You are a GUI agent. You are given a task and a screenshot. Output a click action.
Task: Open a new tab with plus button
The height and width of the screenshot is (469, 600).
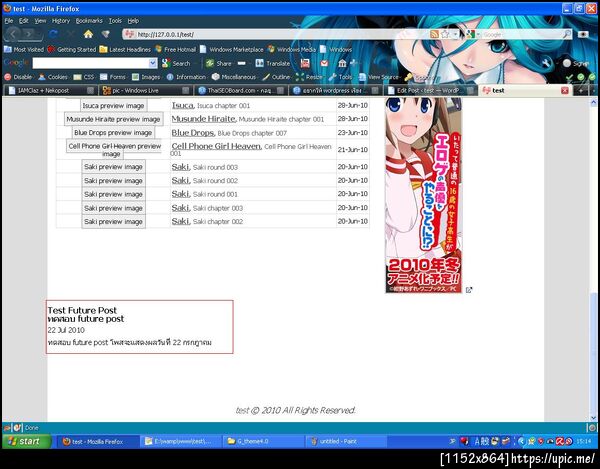coord(580,90)
